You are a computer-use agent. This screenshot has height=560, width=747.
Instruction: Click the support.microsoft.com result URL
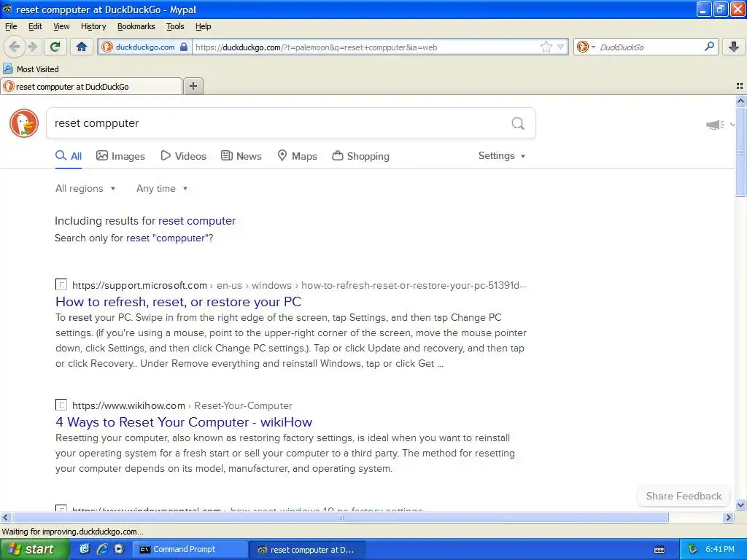(x=299, y=286)
